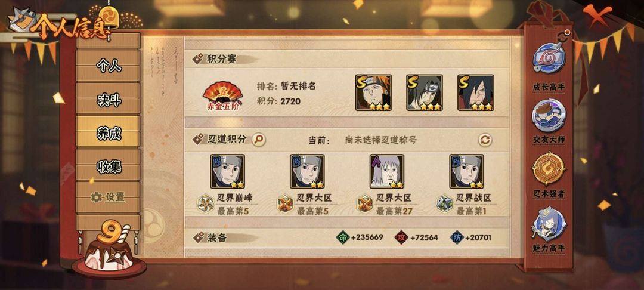Select the 忍术强者 gold medal badge
Screen dimensions: 644x290
549,169
